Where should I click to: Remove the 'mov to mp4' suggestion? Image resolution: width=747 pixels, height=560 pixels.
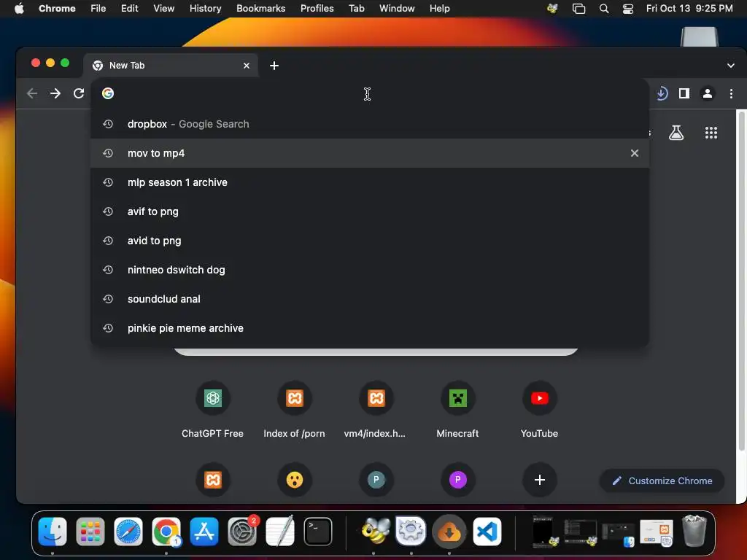635,153
